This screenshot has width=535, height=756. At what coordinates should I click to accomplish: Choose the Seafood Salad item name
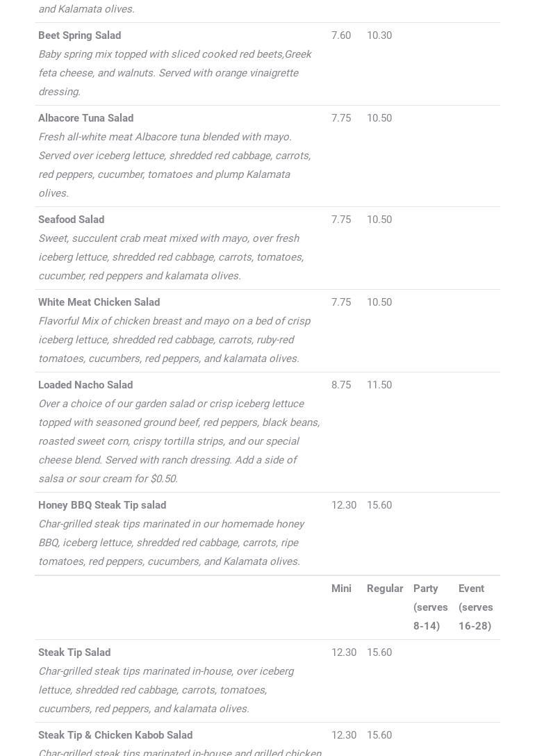click(71, 220)
